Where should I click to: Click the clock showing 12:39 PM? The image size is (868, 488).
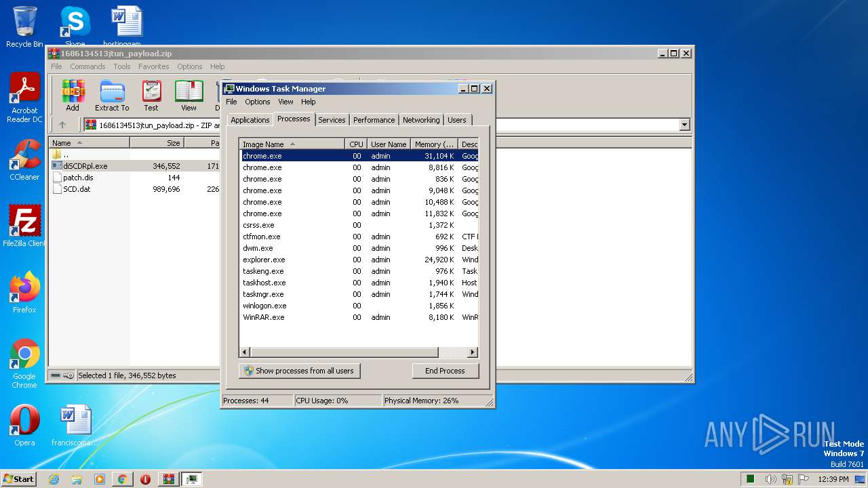click(x=833, y=479)
